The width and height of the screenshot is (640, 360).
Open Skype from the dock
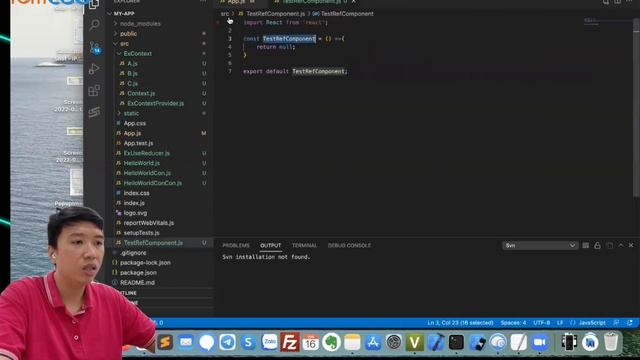pos(248,342)
